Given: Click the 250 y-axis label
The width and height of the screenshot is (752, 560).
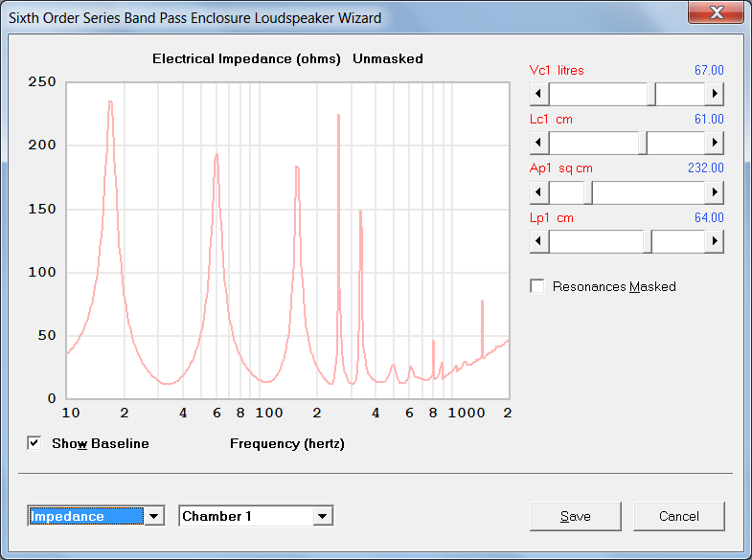Looking at the screenshot, I should (42, 81).
